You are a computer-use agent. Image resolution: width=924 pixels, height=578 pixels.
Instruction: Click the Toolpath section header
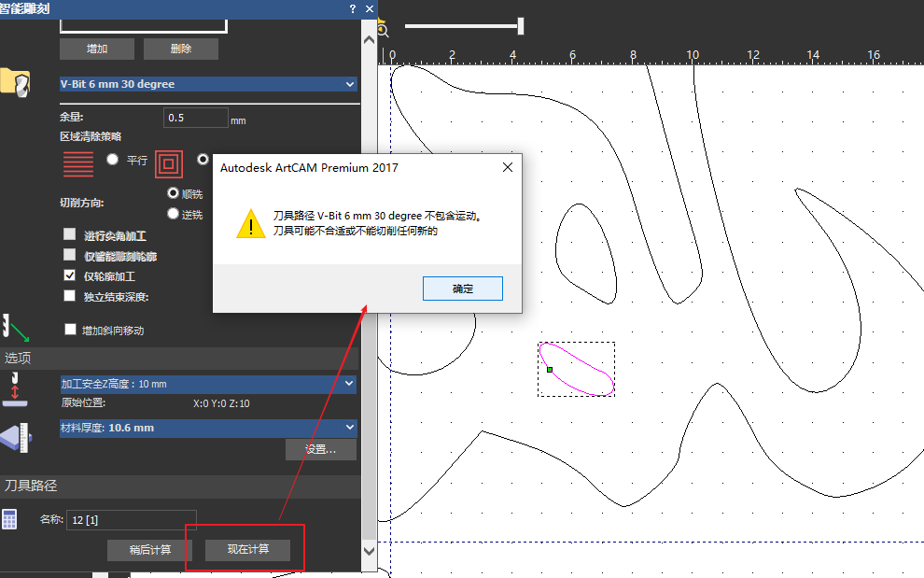tap(179, 486)
